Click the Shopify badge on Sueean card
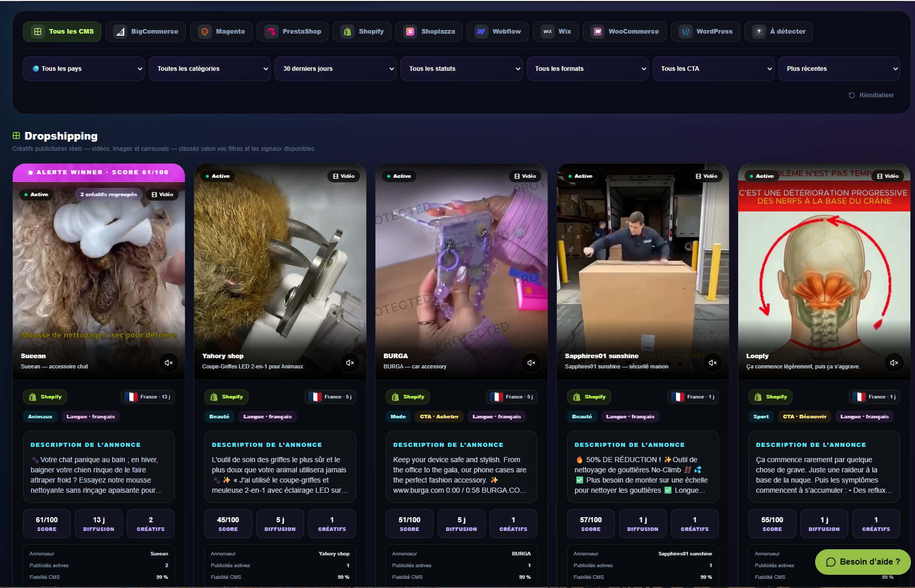 [45, 397]
